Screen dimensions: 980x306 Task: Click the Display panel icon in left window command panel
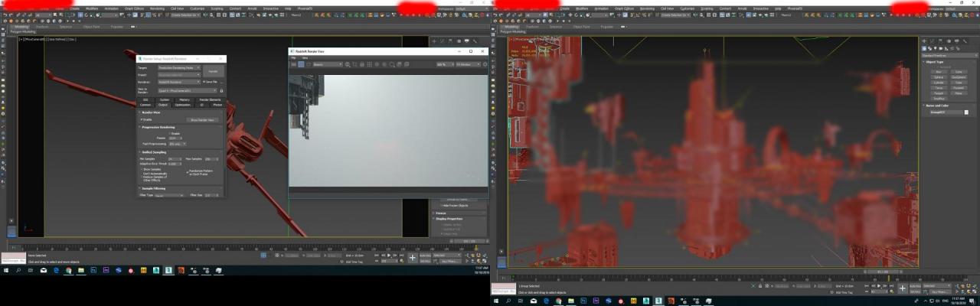pyautogui.click(x=467, y=41)
